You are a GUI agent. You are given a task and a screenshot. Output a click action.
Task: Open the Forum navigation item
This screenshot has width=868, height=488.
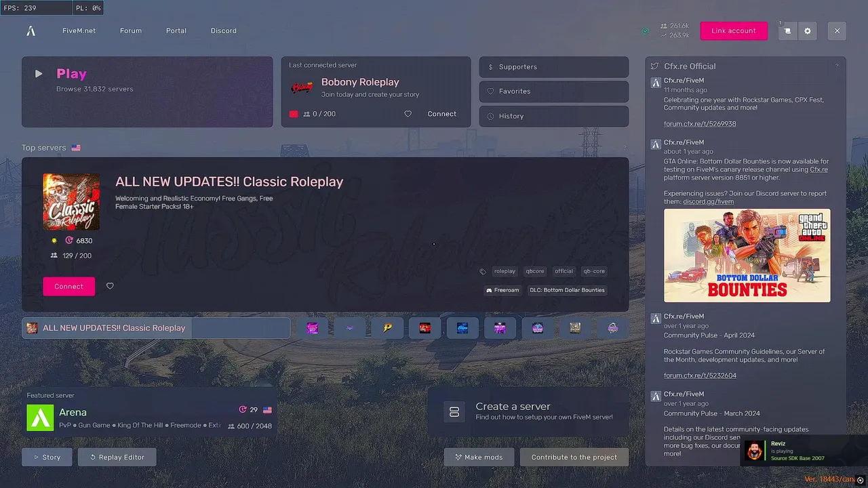click(x=131, y=30)
